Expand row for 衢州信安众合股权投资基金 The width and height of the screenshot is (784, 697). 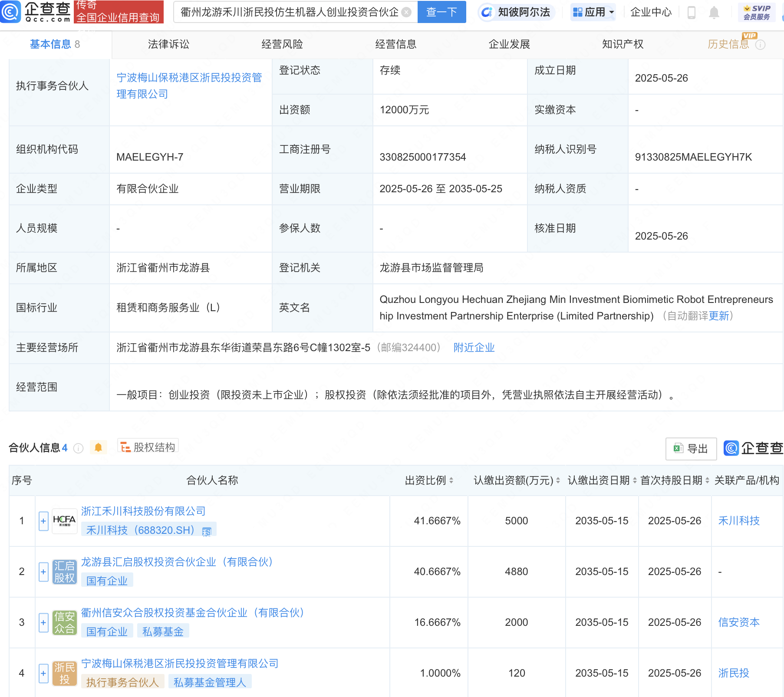point(43,622)
